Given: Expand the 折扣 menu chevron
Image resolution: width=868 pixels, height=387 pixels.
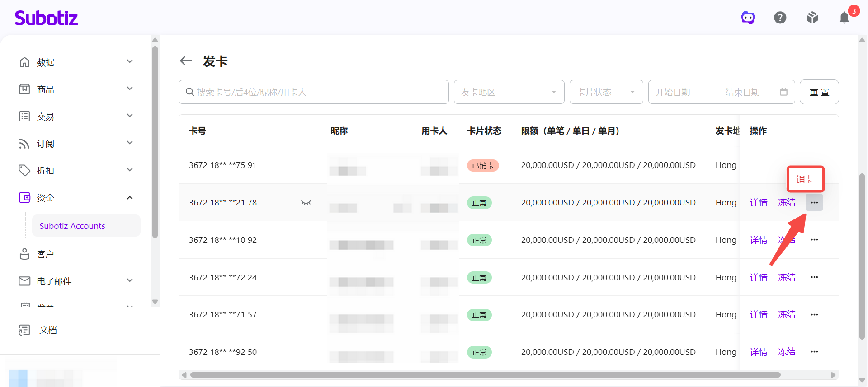Looking at the screenshot, I should click(130, 170).
